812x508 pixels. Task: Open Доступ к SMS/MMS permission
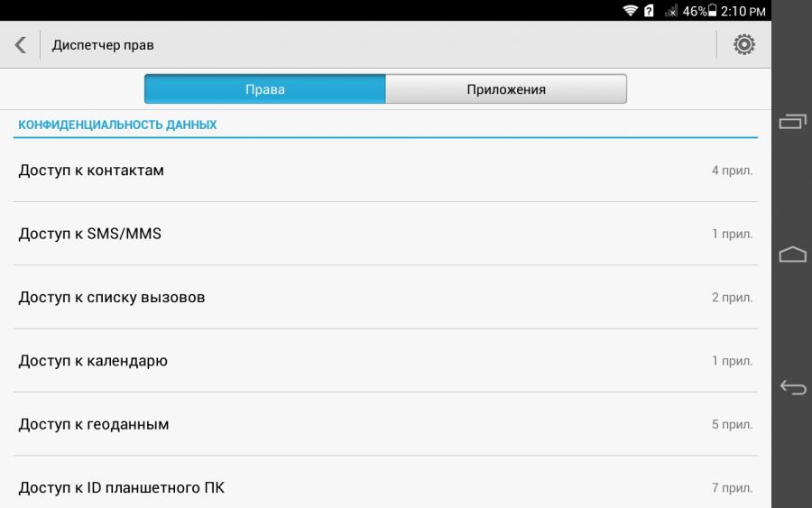point(385,234)
